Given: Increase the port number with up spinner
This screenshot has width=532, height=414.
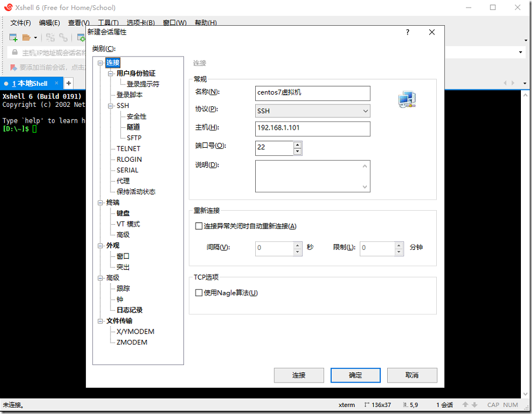Looking at the screenshot, I should pos(298,145).
